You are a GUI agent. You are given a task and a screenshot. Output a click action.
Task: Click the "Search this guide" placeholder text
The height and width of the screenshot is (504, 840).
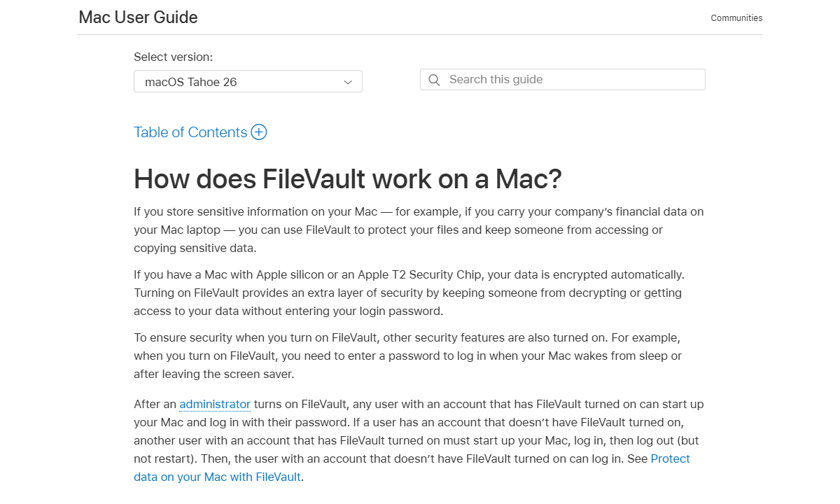(495, 79)
